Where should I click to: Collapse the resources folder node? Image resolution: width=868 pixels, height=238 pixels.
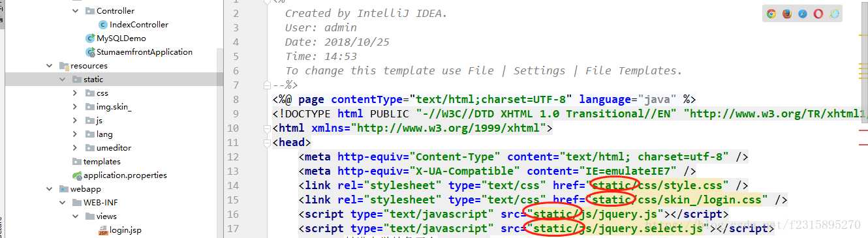click(50, 66)
